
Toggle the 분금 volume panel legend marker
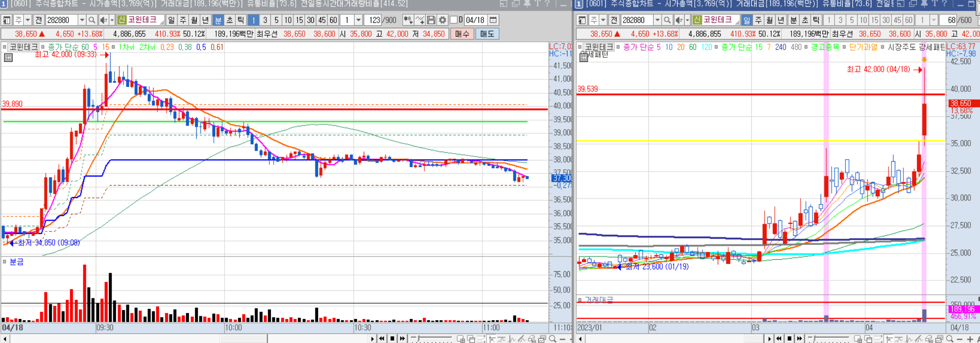[x=5, y=262]
